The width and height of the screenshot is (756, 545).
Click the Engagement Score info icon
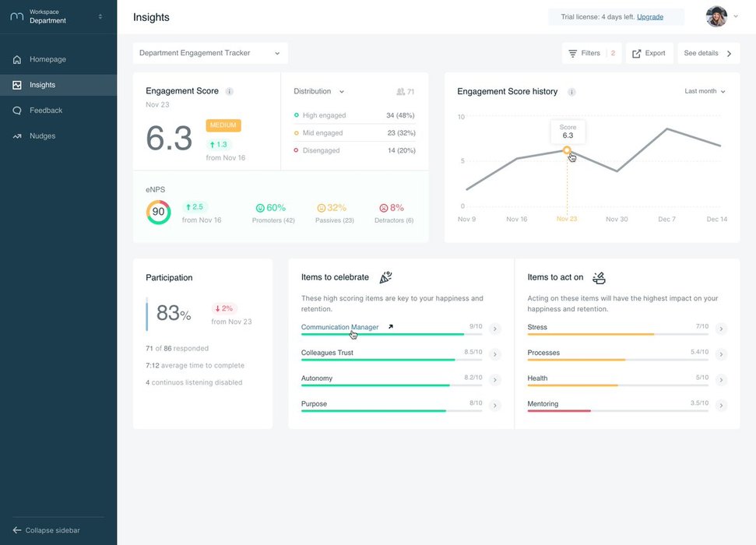(229, 92)
